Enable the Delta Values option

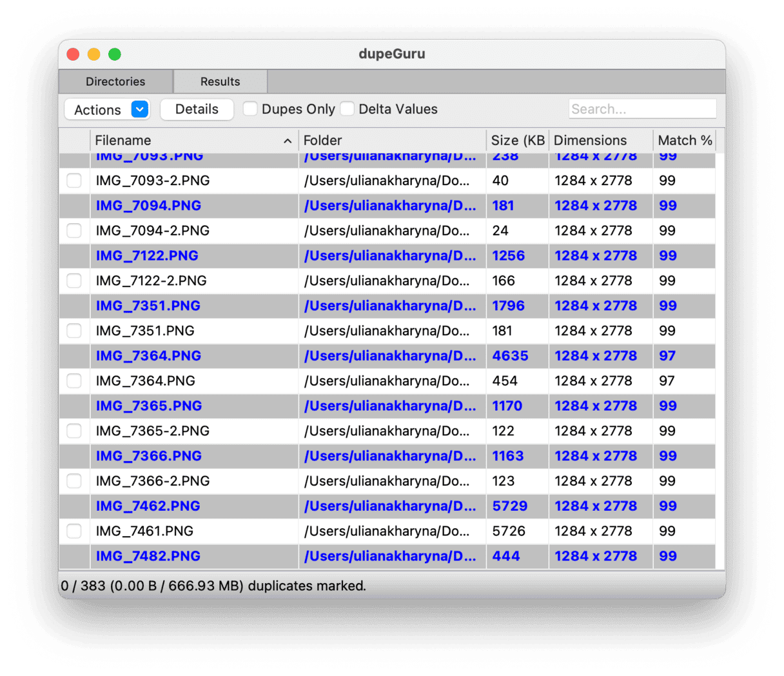[348, 109]
